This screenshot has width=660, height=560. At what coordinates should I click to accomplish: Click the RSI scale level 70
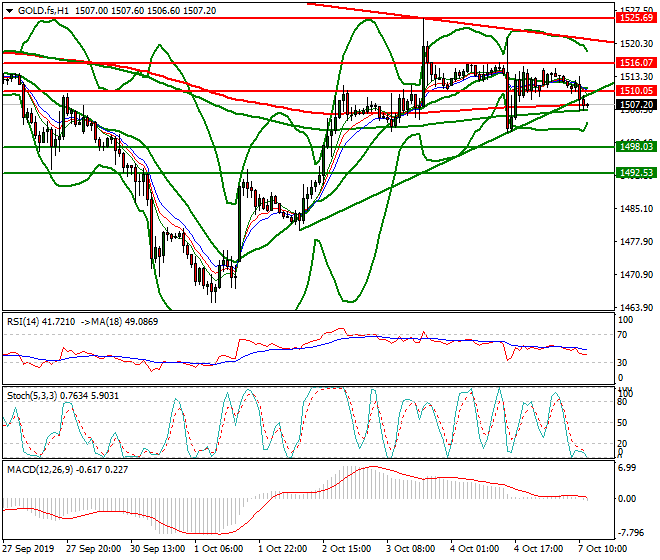[623, 335]
